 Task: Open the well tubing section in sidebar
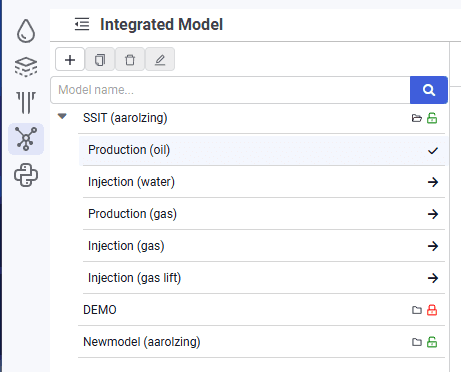(26, 102)
